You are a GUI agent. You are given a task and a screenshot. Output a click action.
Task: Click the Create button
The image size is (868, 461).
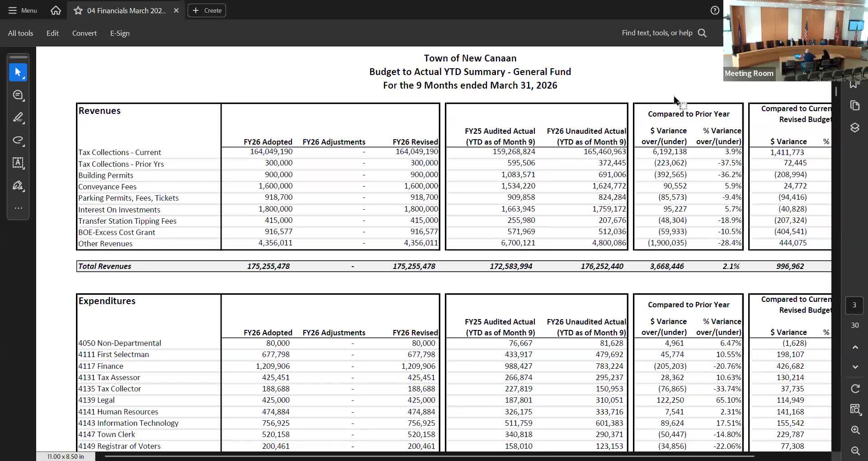pos(207,10)
